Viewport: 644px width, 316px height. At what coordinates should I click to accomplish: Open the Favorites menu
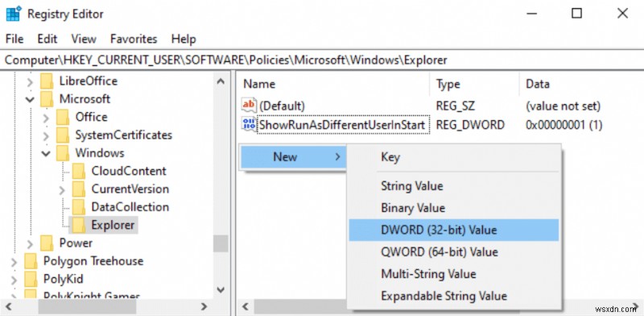point(134,39)
